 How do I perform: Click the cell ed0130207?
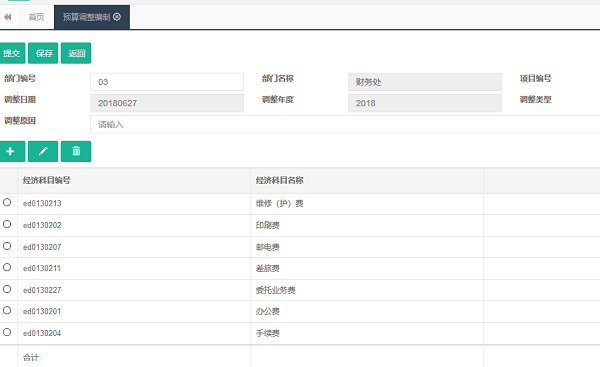pyautogui.click(x=134, y=247)
